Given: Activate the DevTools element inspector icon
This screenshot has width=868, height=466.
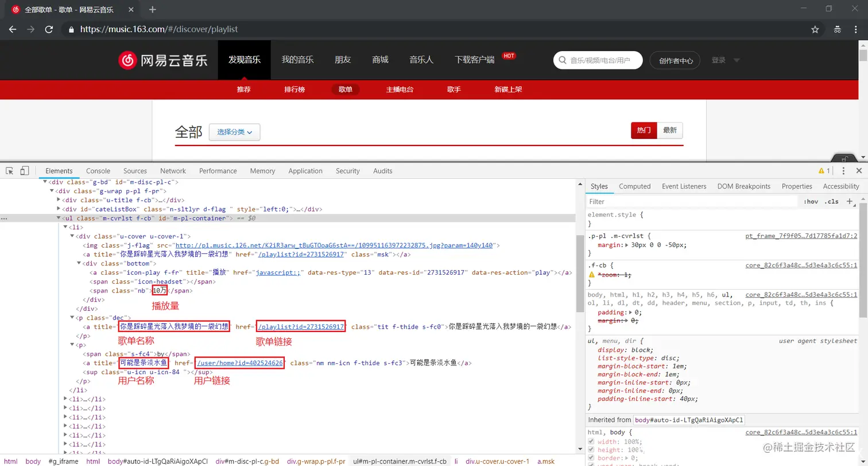Looking at the screenshot, I should 10,171.
